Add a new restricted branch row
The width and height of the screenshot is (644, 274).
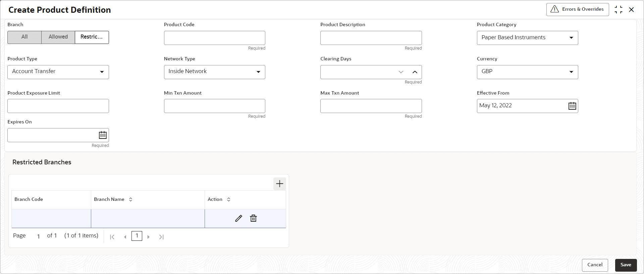[279, 184]
